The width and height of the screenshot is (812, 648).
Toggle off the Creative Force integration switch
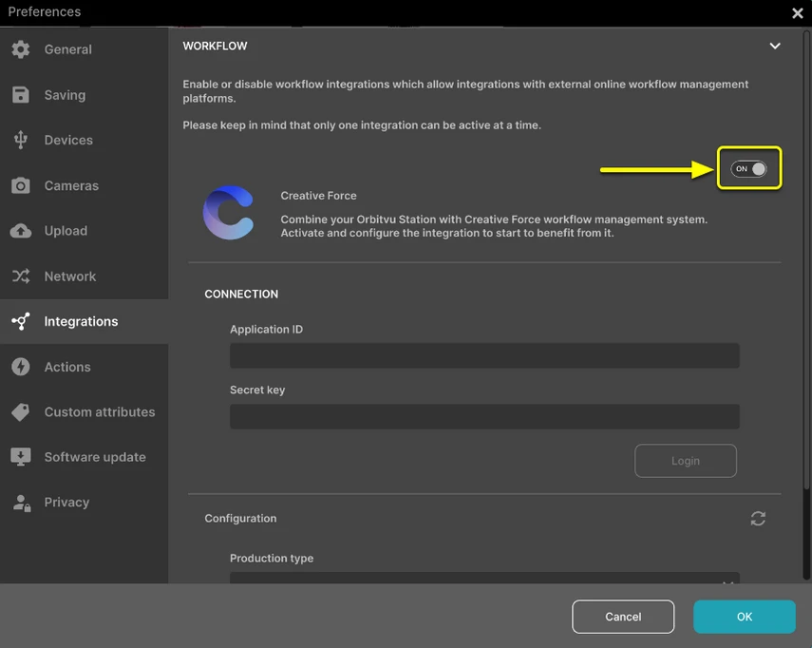(748, 169)
